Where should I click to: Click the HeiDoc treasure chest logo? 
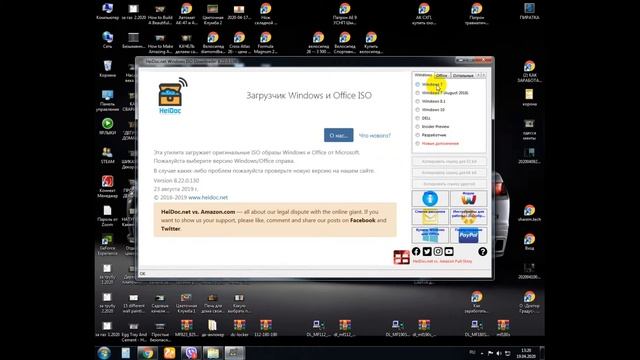coord(171,96)
